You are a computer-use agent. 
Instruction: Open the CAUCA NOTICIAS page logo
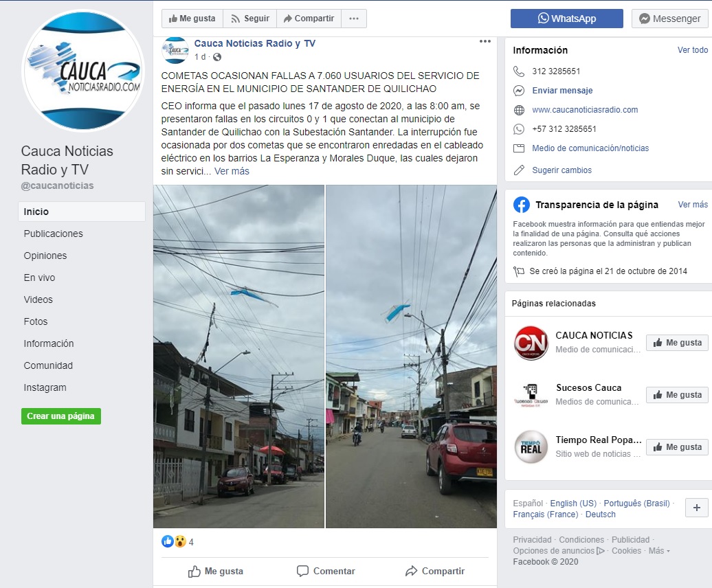click(x=531, y=343)
